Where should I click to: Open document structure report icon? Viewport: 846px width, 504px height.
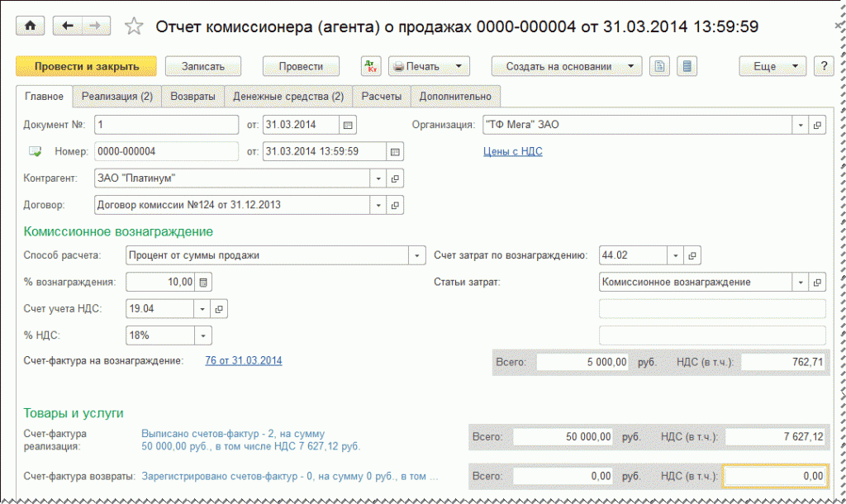[659, 66]
